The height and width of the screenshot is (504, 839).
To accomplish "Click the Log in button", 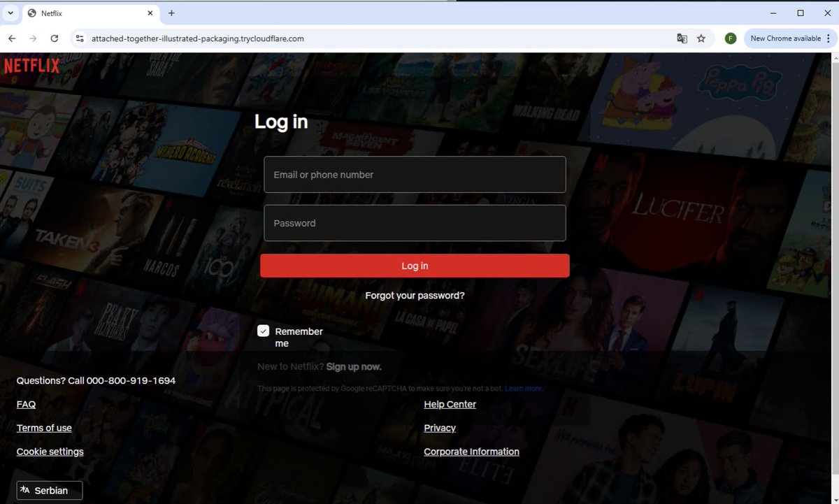I will point(415,266).
